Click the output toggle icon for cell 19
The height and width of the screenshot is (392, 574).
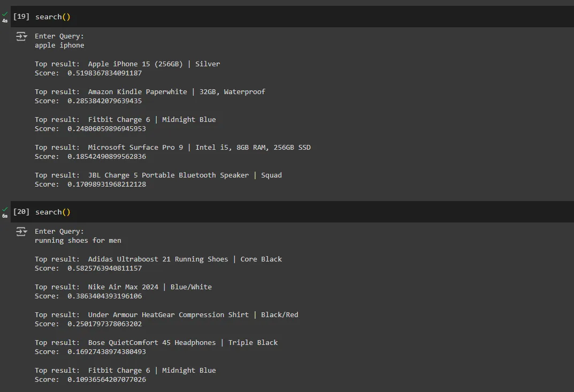pyautogui.click(x=21, y=36)
